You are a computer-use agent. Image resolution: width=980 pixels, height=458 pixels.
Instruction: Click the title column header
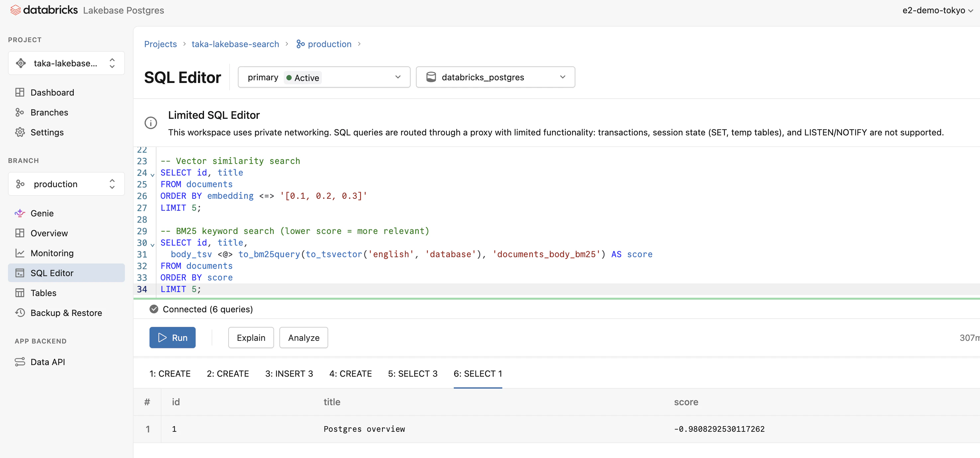pyautogui.click(x=332, y=402)
